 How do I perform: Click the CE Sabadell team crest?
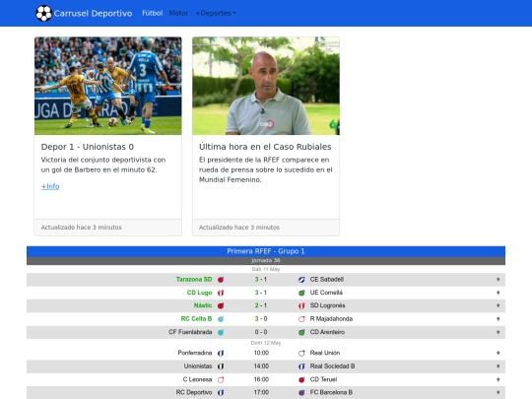click(301, 280)
